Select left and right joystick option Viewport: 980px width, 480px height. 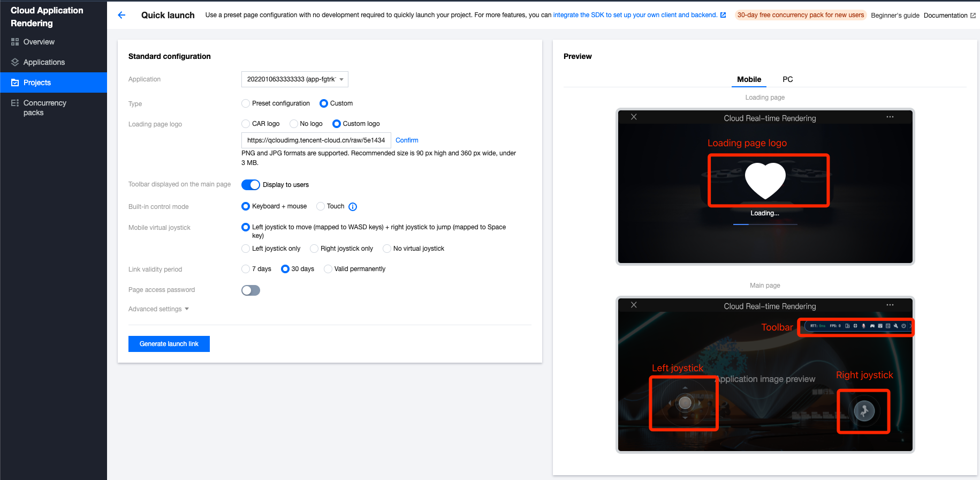[246, 227]
